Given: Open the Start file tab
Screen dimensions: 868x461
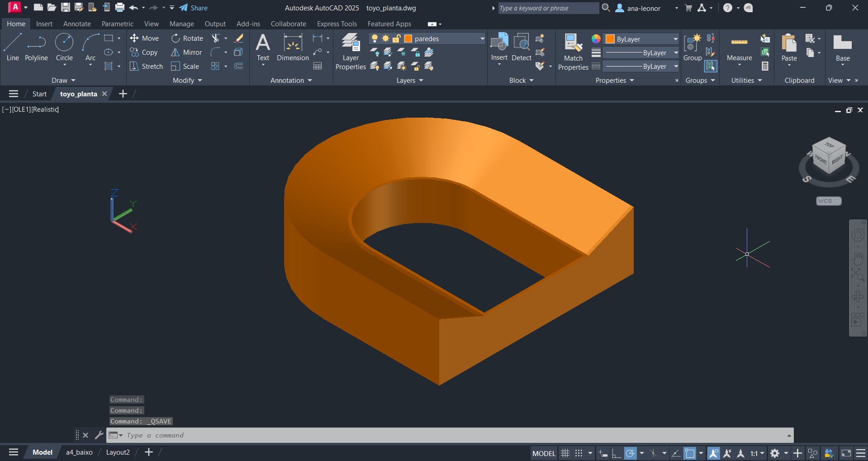Looking at the screenshot, I should (39, 94).
